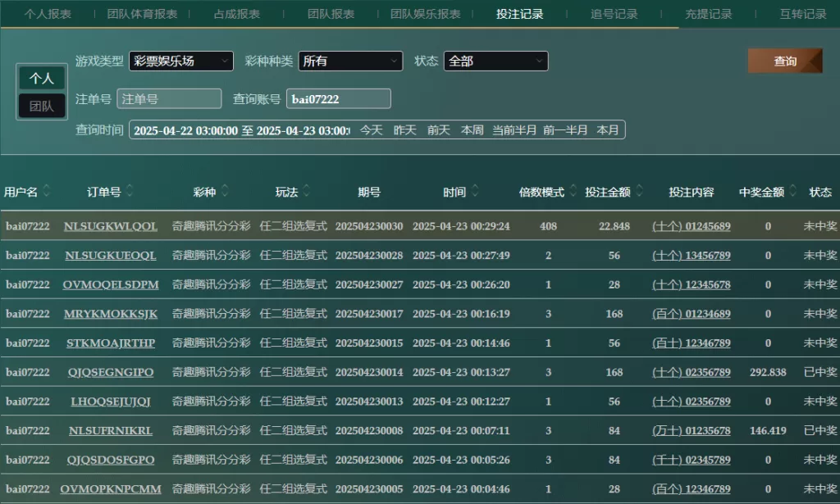The height and width of the screenshot is (504, 840).
Task: Click the 查询 button
Action: pyautogui.click(x=785, y=61)
